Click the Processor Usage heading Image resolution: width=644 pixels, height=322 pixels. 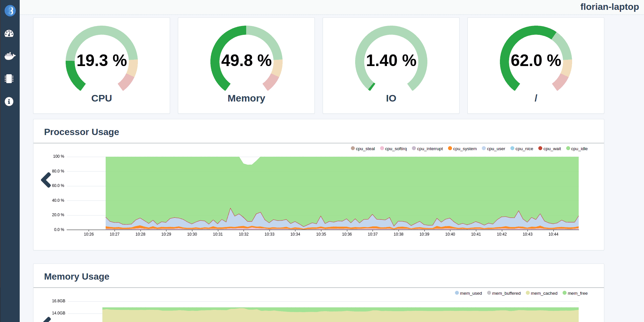[x=82, y=132]
